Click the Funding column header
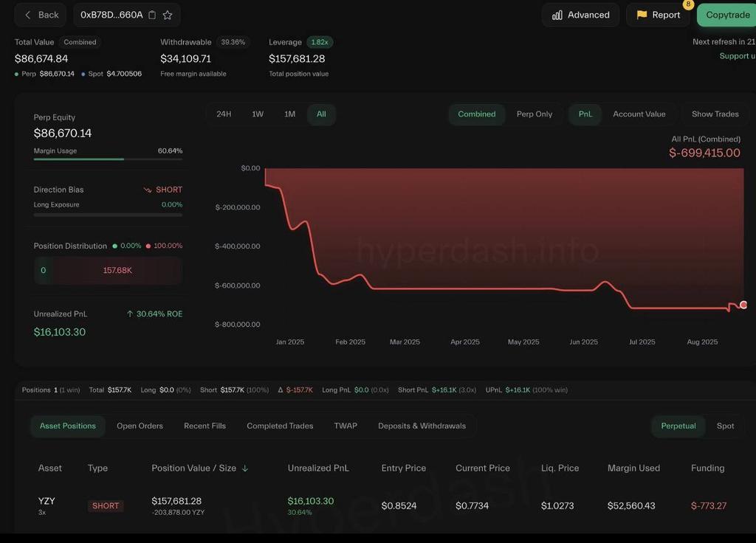This screenshot has height=543, width=756. 707,468
